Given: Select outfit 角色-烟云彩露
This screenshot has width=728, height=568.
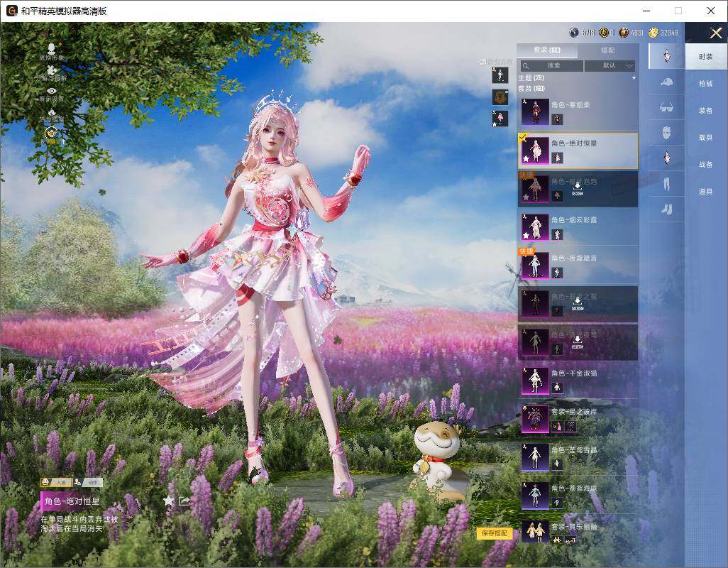Looking at the screenshot, I should coord(578,227).
